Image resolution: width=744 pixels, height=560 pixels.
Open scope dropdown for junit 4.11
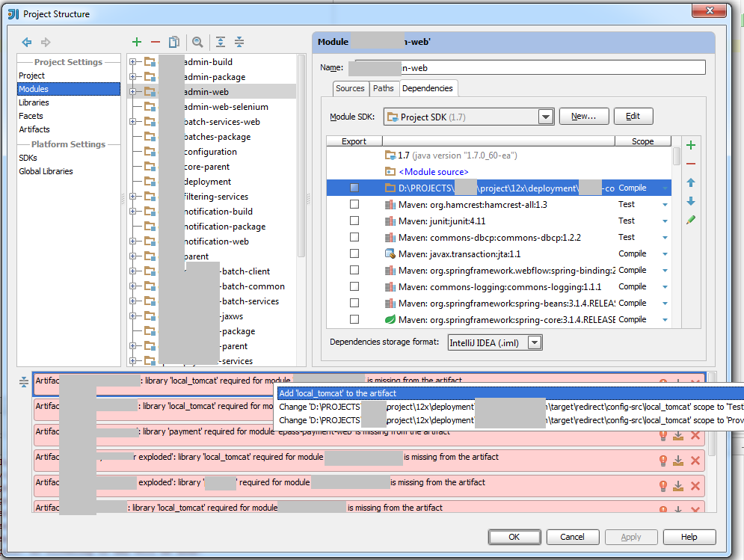tap(665, 221)
